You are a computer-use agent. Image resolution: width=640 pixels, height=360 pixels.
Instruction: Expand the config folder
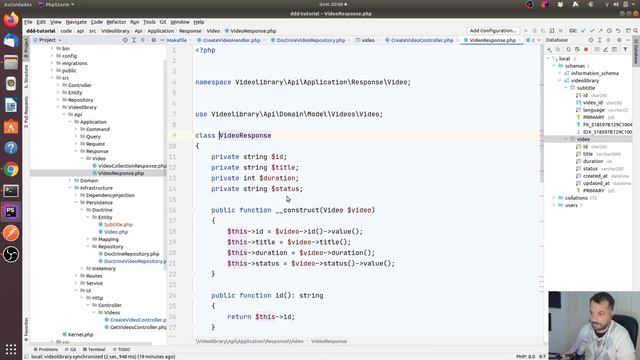pyautogui.click(x=52, y=56)
